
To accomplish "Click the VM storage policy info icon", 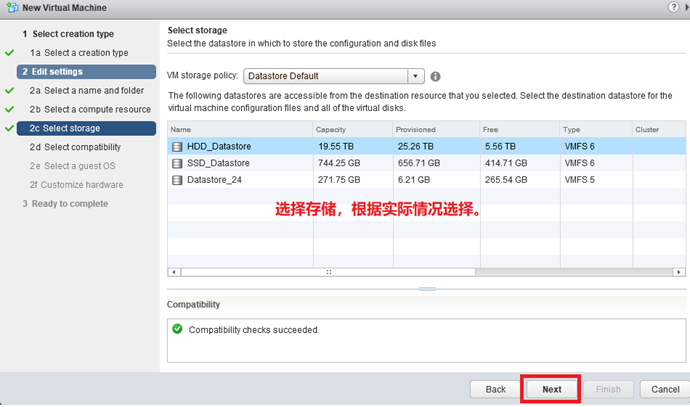I will [x=435, y=77].
